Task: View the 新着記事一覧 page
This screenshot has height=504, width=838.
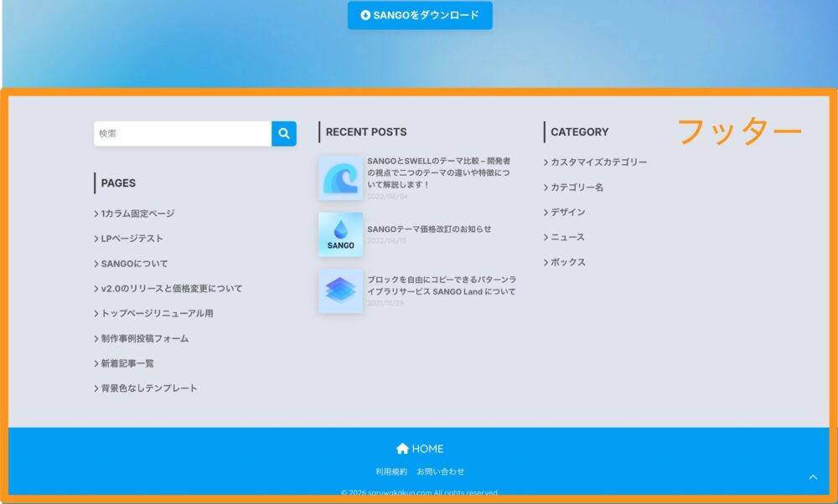Action: coord(127,363)
